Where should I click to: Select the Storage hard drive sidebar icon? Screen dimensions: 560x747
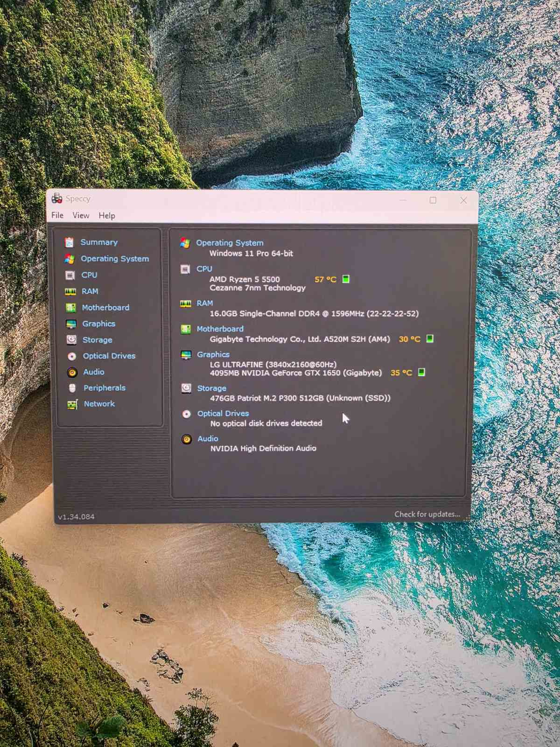[x=71, y=340]
